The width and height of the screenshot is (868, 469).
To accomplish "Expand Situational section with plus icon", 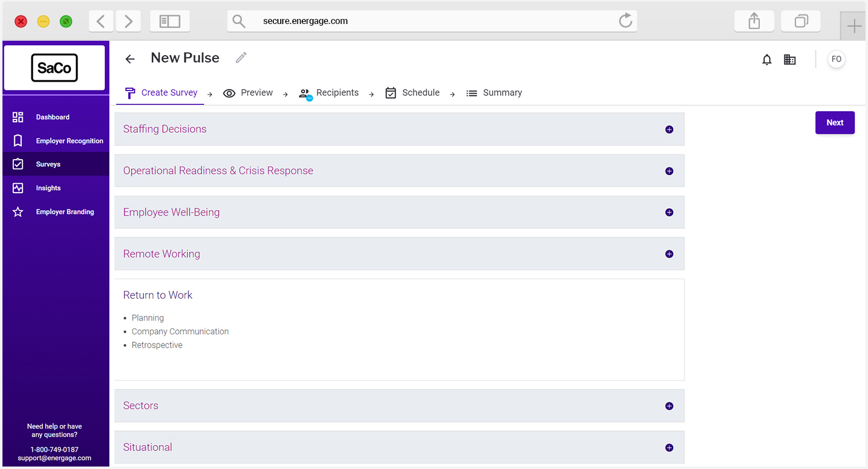I will click(669, 448).
